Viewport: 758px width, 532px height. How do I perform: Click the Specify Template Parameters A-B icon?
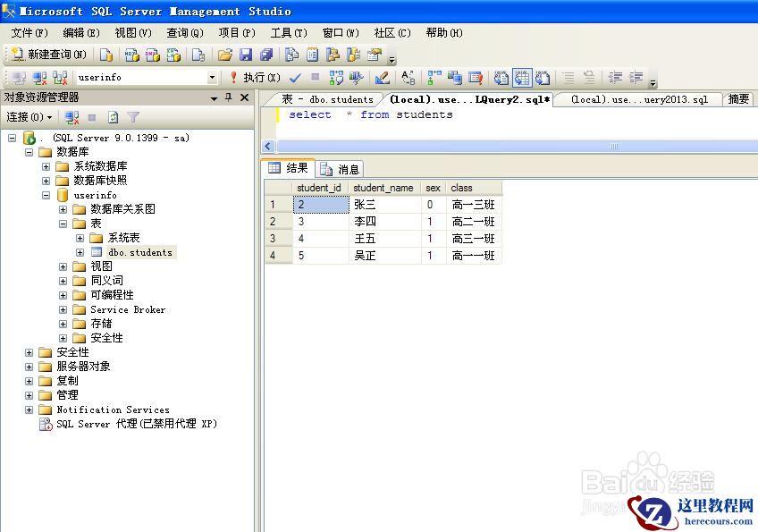(408, 78)
